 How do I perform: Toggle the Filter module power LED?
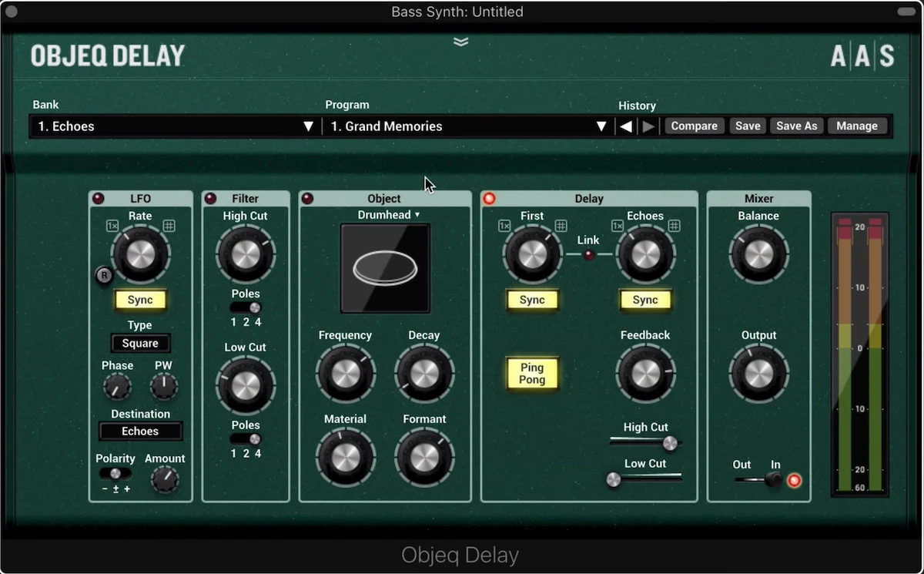[x=211, y=199]
